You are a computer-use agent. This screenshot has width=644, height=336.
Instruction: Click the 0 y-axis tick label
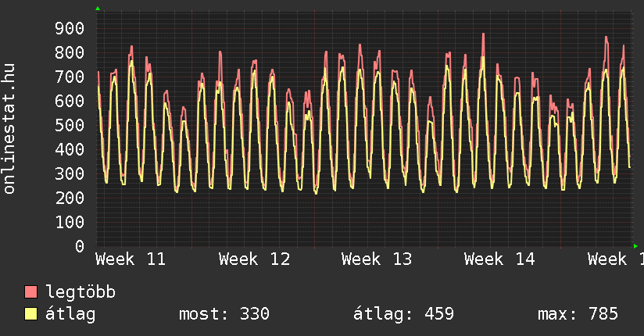point(79,247)
